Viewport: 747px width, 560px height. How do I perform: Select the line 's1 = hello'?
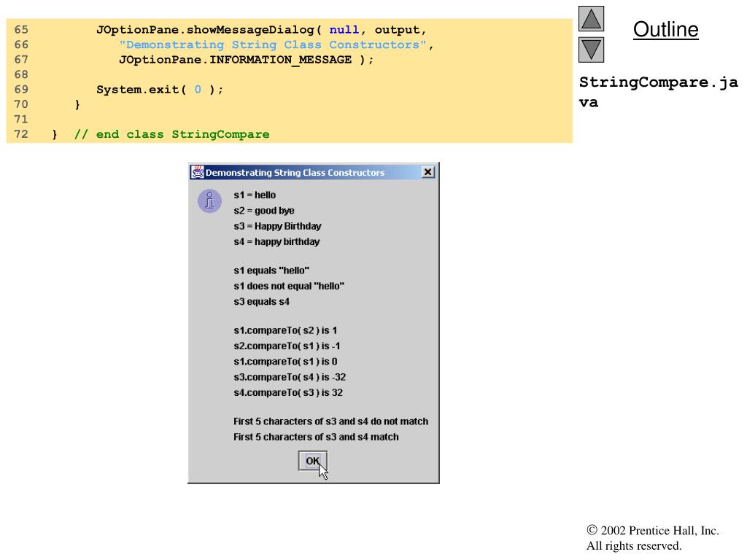click(255, 195)
